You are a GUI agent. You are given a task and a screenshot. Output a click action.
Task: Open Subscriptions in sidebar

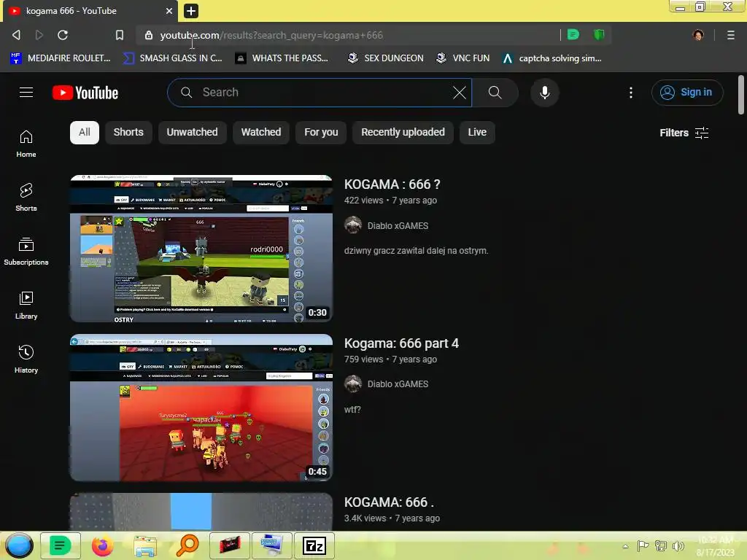[x=26, y=251]
